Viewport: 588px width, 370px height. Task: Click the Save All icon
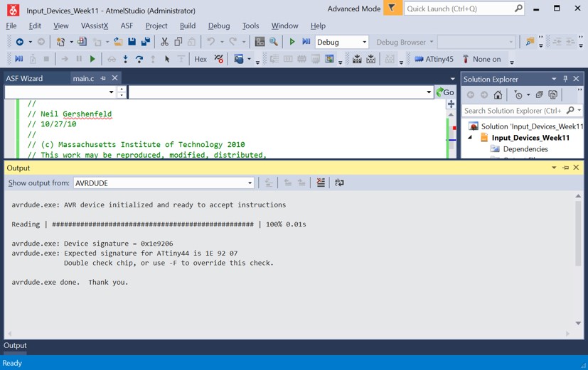146,42
